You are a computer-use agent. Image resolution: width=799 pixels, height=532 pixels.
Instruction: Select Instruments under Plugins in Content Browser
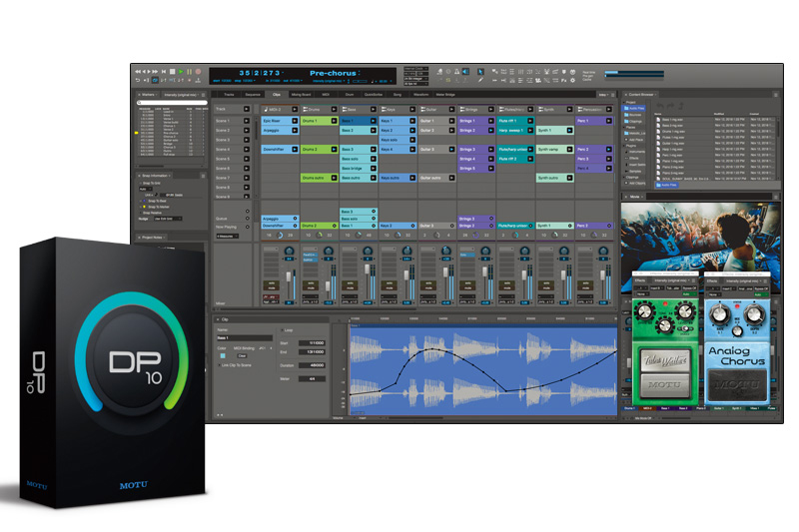pyautogui.click(x=637, y=152)
